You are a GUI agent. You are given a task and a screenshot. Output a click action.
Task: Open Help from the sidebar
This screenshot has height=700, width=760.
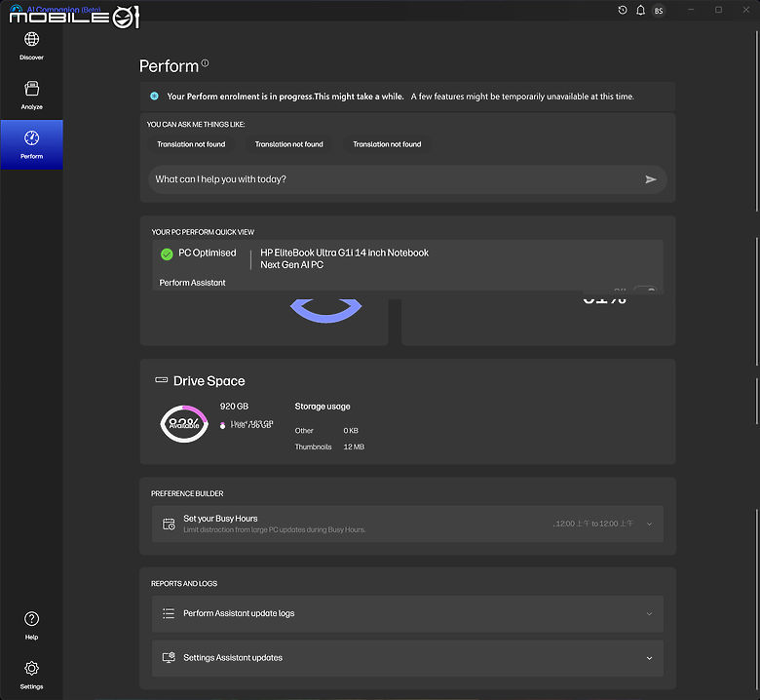(31, 626)
